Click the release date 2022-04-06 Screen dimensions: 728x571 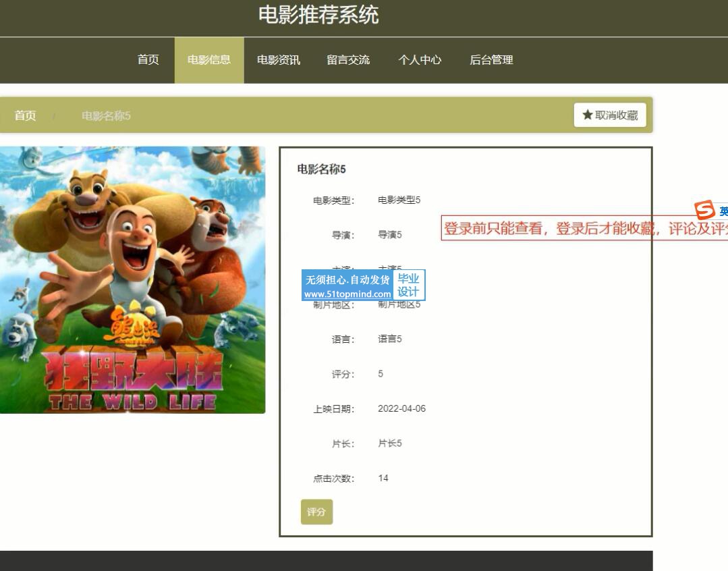tap(401, 408)
